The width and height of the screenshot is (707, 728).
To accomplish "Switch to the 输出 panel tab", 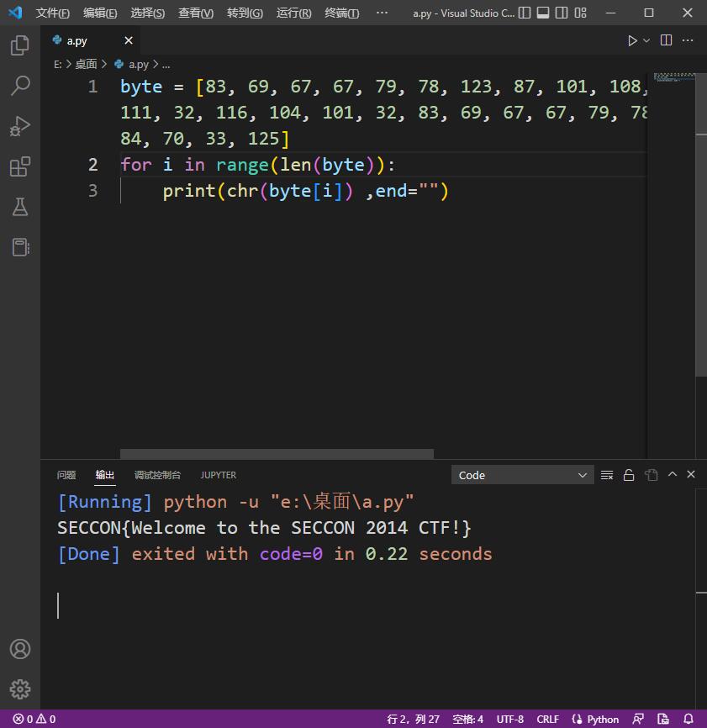I will (105, 475).
